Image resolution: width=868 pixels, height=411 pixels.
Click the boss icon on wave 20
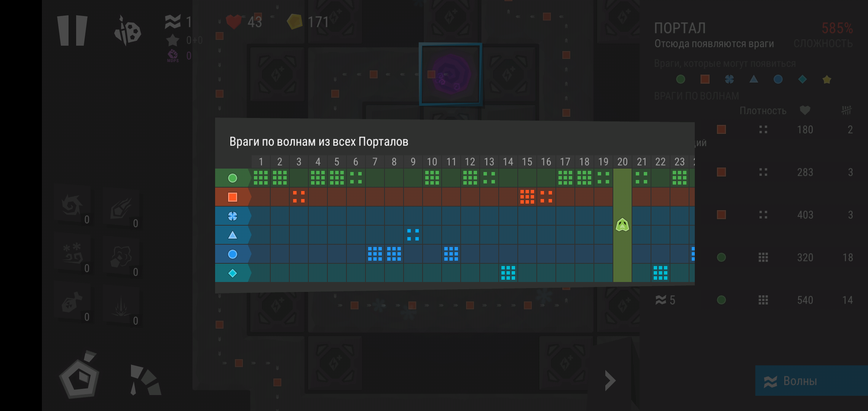point(622,225)
